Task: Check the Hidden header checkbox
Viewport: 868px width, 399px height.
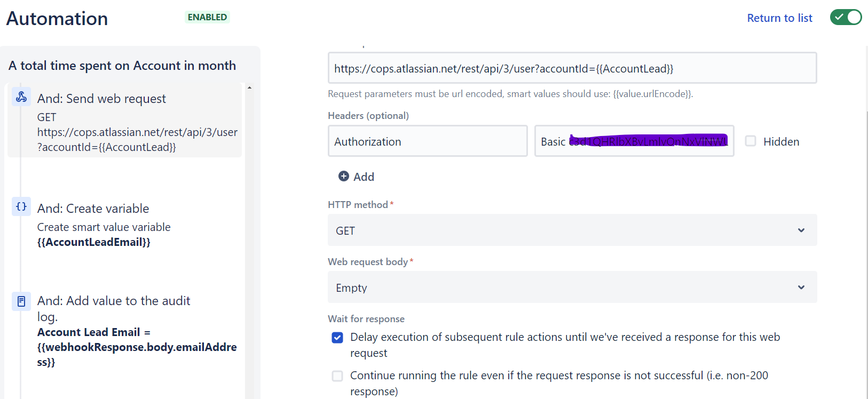Action: [751, 141]
